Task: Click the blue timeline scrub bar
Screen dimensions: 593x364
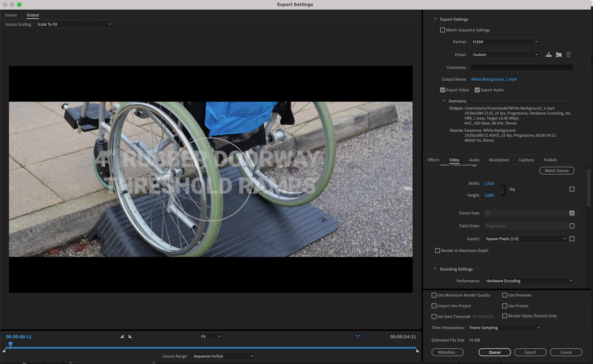Action: tap(211, 348)
